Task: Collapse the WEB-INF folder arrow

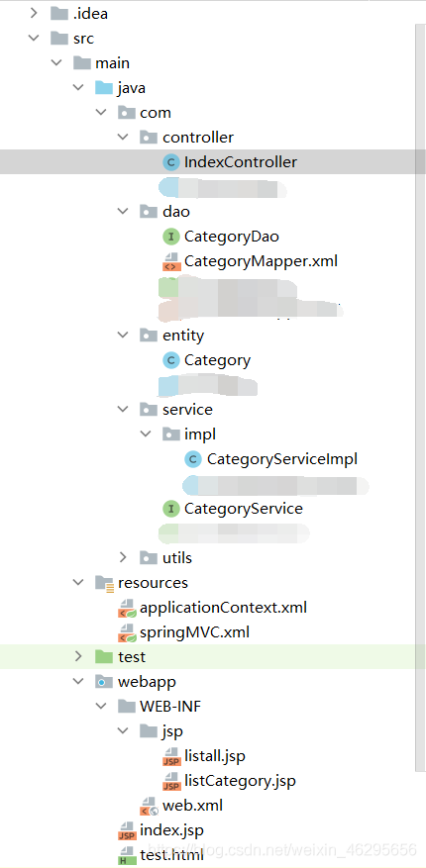Action: (101, 707)
